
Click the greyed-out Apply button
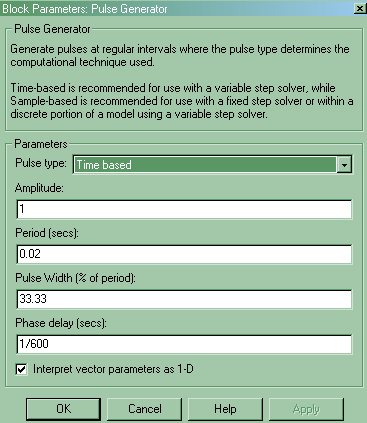point(306,409)
